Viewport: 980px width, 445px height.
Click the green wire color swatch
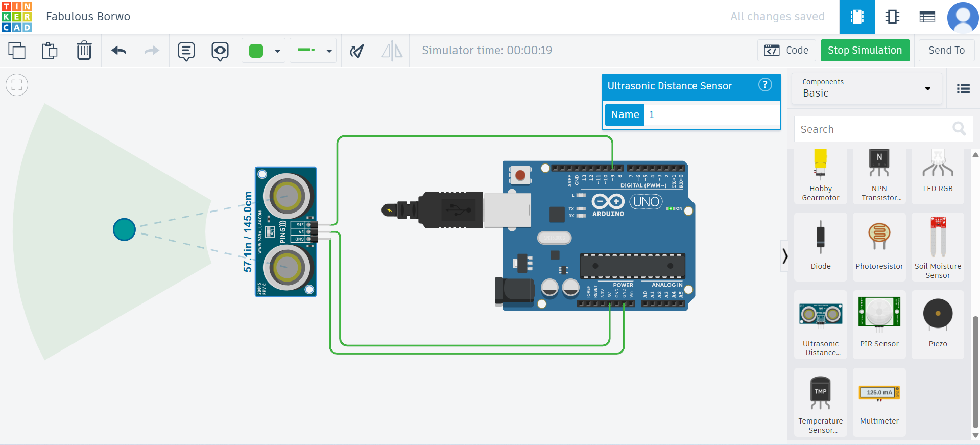point(256,51)
